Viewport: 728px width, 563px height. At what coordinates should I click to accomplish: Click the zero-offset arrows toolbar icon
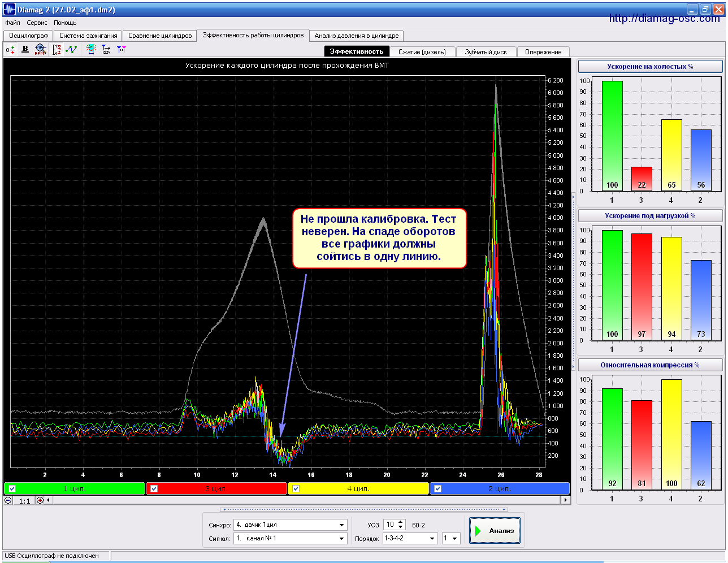coord(11,50)
